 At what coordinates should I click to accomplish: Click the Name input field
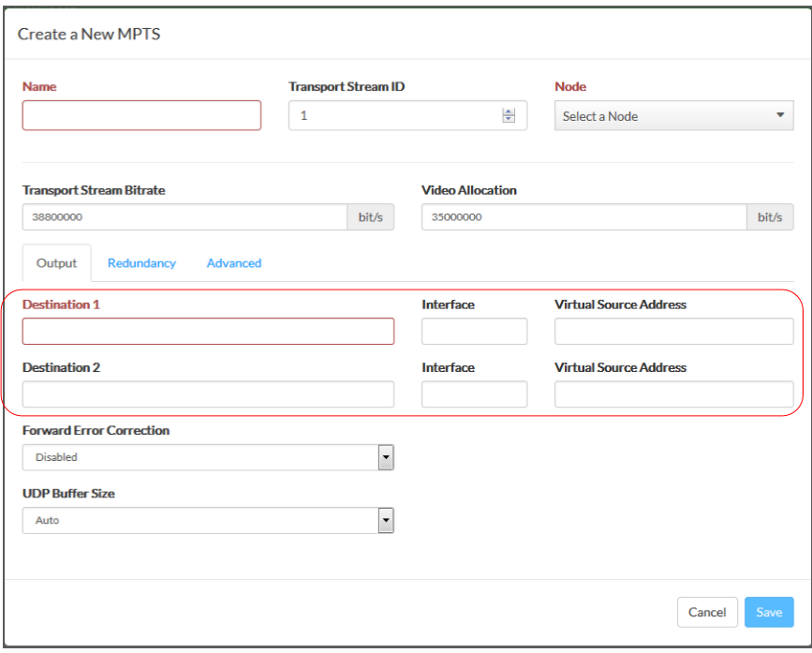coord(141,115)
